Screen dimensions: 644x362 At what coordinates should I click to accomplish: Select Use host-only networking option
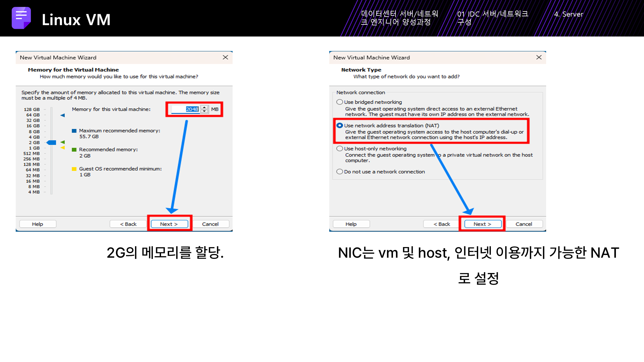click(340, 148)
